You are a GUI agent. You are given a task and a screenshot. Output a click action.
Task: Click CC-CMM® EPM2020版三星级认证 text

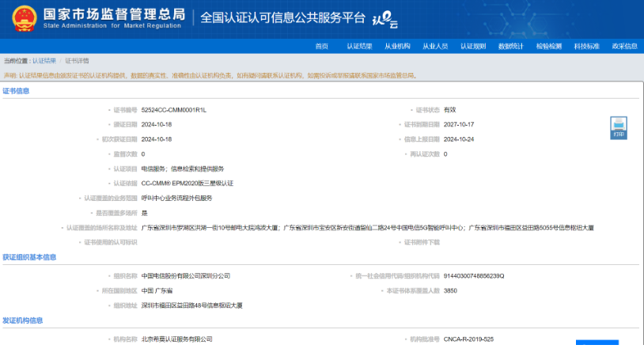click(x=188, y=184)
